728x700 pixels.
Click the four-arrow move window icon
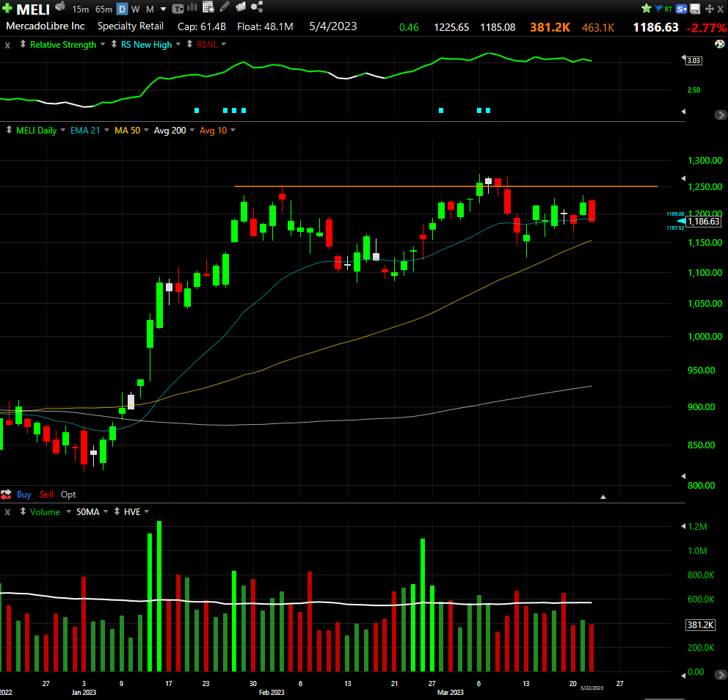pyautogui.click(x=710, y=9)
